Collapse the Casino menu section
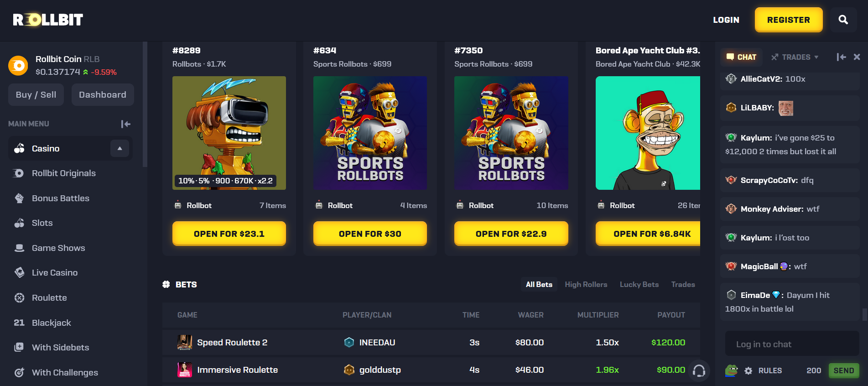This screenshot has height=386, width=868. click(120, 148)
